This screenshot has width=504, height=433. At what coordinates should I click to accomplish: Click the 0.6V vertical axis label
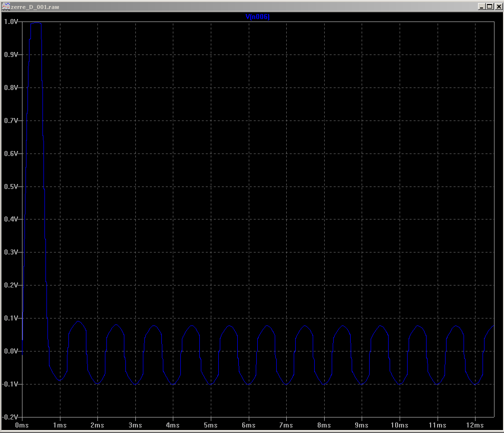coord(11,153)
